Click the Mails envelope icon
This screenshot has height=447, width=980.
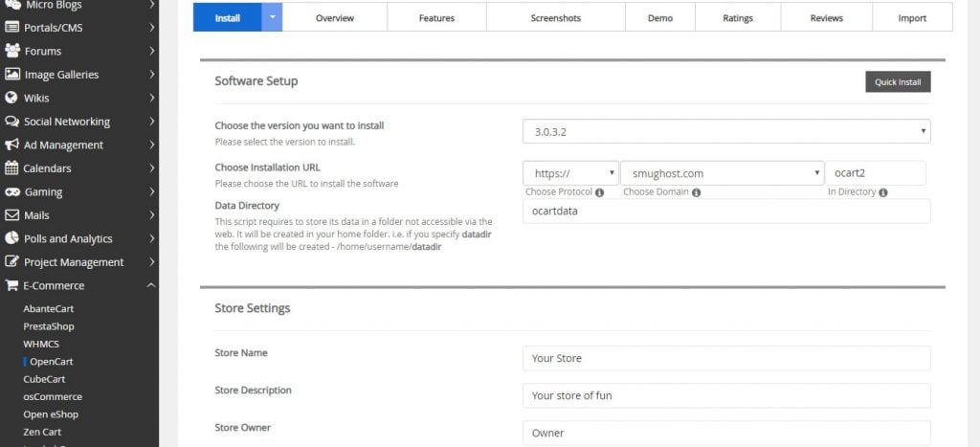(x=11, y=215)
